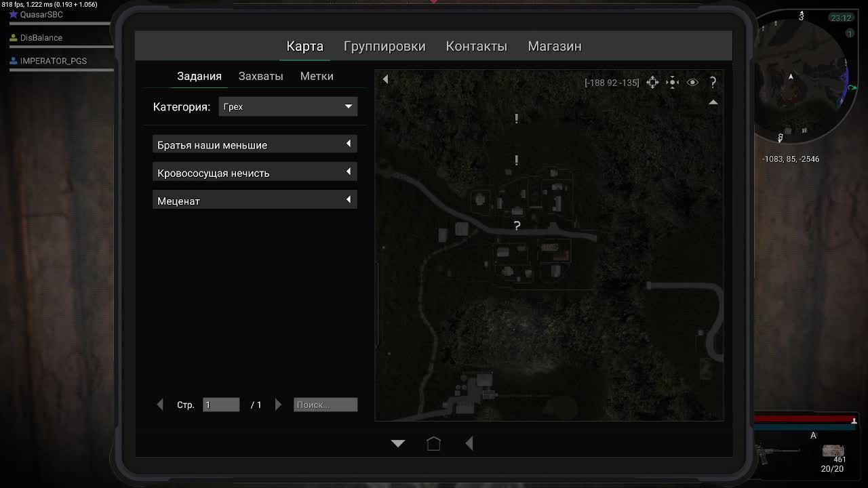
Task: Select the Меценат quest row
Action: click(x=254, y=200)
